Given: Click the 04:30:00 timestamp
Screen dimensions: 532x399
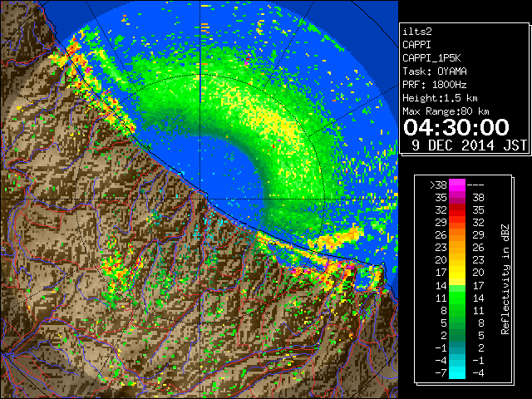Looking at the screenshot, I should click(x=456, y=127).
